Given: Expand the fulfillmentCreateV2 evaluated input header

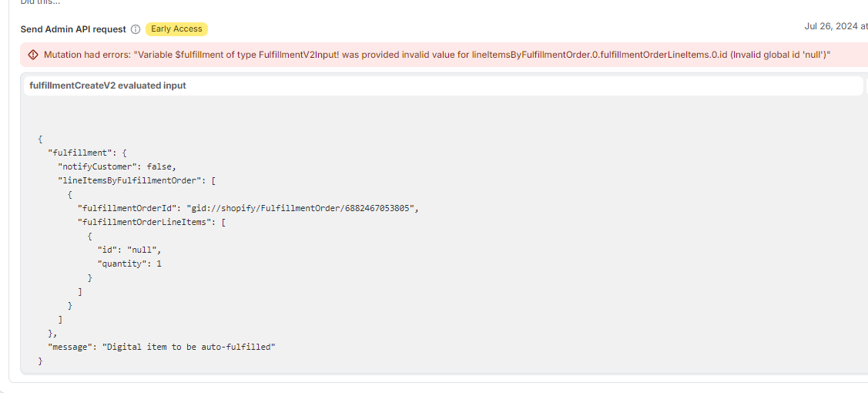Looking at the screenshot, I should point(108,86).
